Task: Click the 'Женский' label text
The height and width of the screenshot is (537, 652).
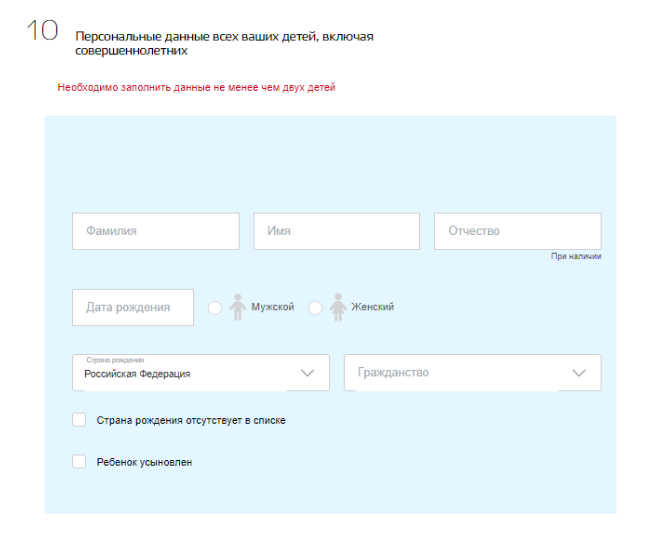Action: coord(372,307)
